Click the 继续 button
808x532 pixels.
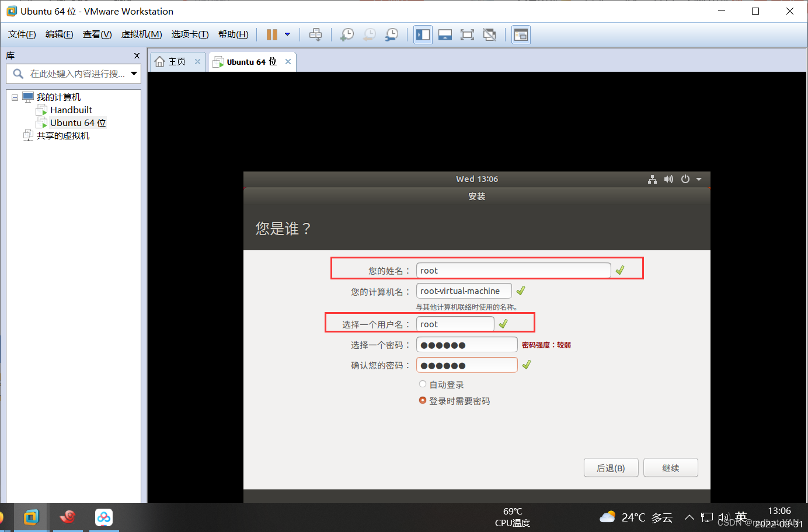coord(670,468)
